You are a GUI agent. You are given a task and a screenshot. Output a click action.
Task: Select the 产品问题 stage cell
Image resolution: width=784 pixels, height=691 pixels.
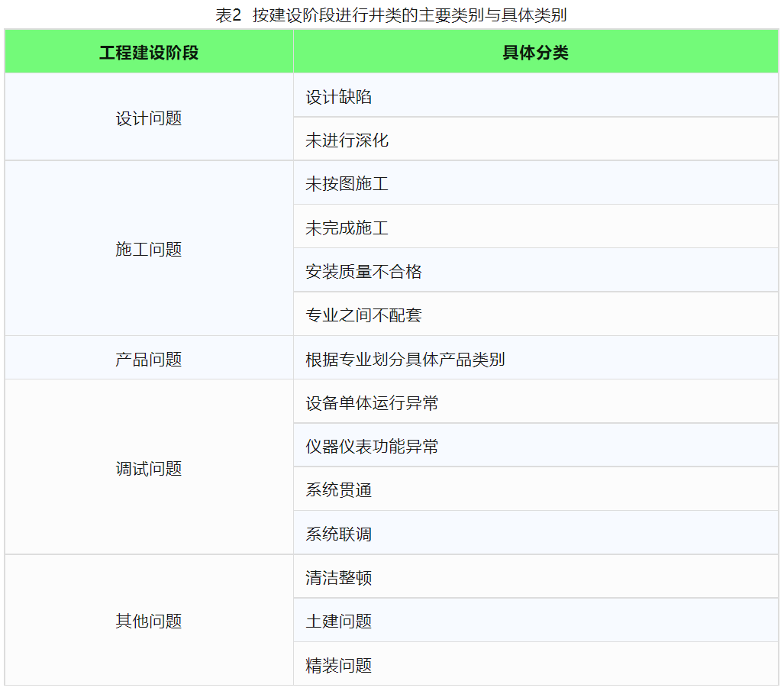[x=149, y=360]
